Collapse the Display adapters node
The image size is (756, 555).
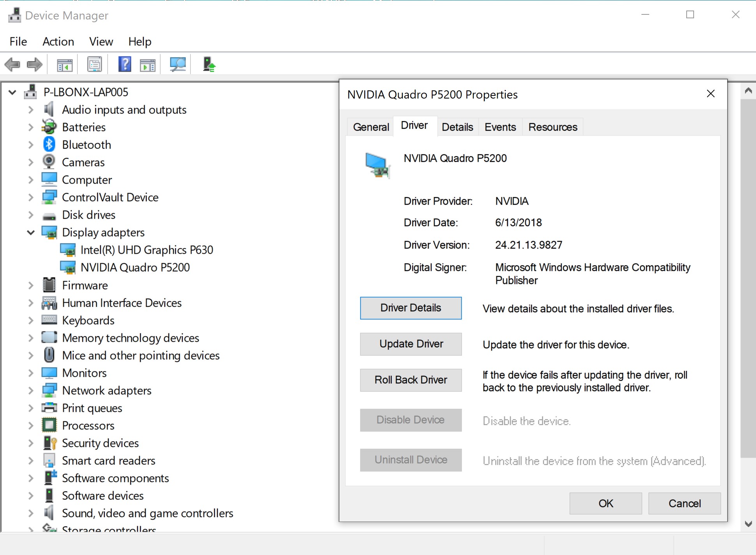[31, 233]
